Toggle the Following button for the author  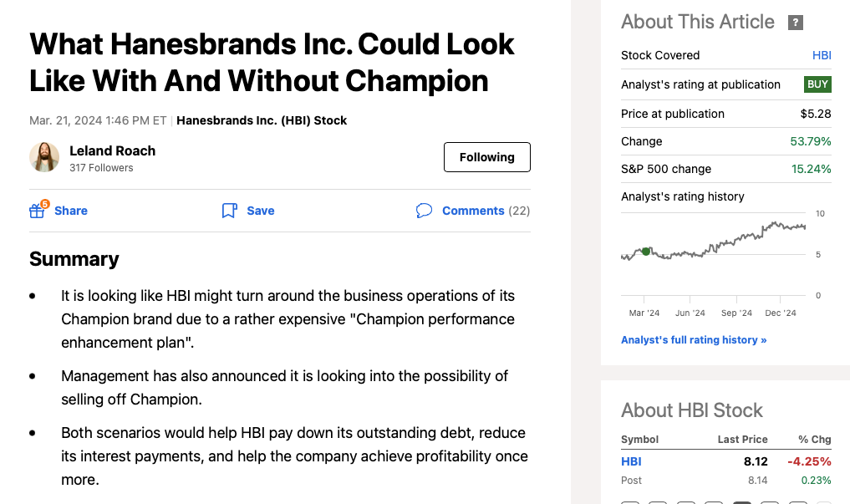[x=486, y=157]
